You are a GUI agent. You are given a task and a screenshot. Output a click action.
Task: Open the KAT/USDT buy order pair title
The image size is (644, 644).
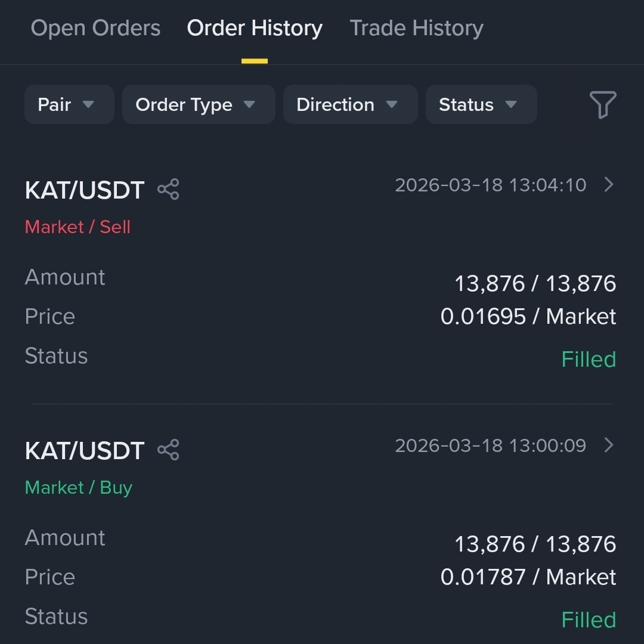85,451
